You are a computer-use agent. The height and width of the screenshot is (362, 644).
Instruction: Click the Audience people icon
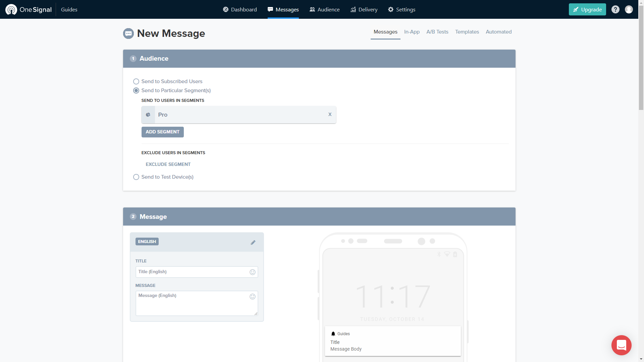312,9
